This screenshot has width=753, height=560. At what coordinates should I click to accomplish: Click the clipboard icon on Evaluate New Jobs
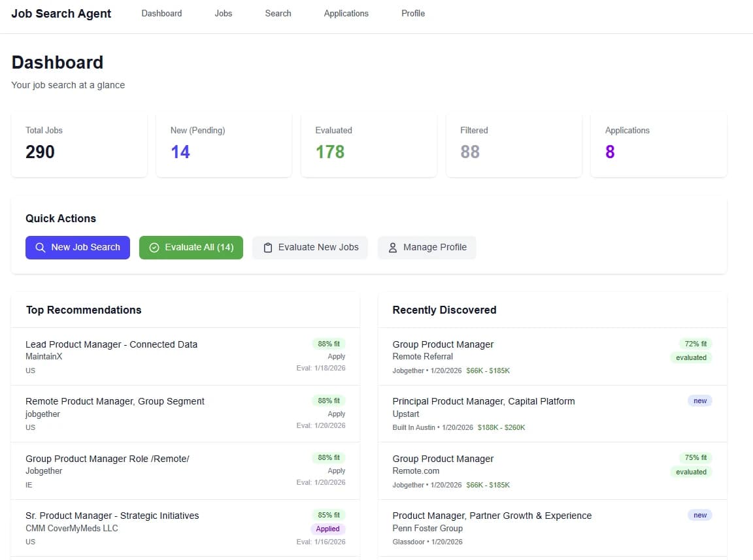tap(267, 247)
